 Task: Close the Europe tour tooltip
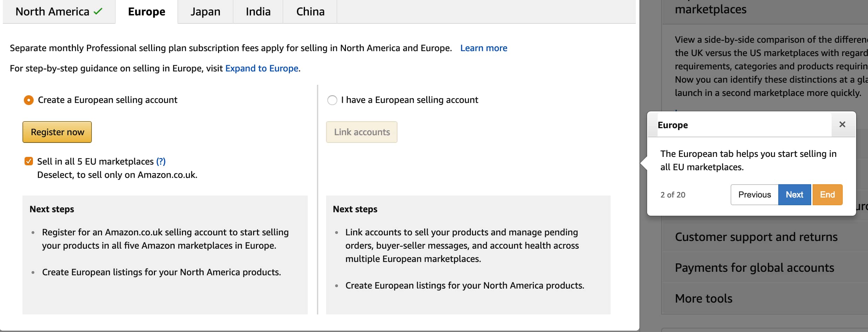pos(843,124)
